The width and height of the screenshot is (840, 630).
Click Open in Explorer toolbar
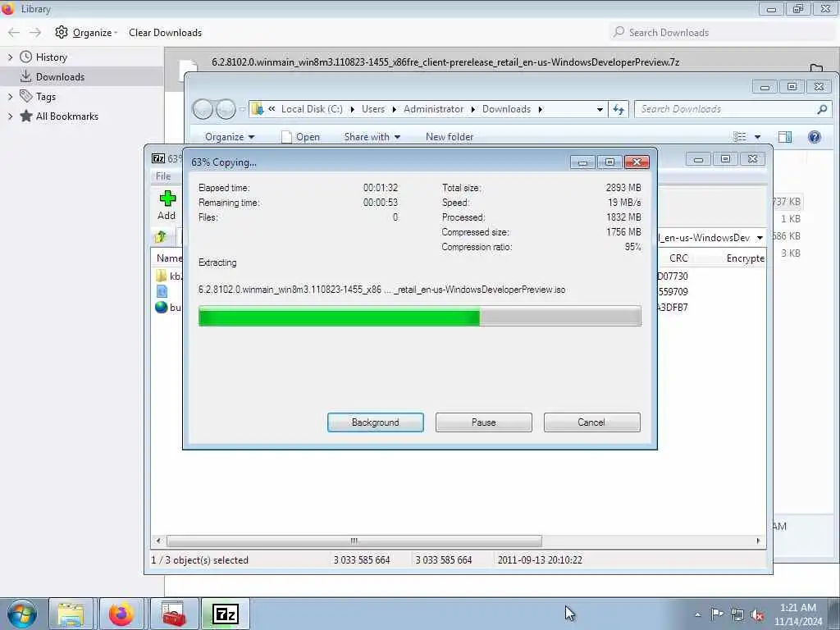click(x=300, y=137)
